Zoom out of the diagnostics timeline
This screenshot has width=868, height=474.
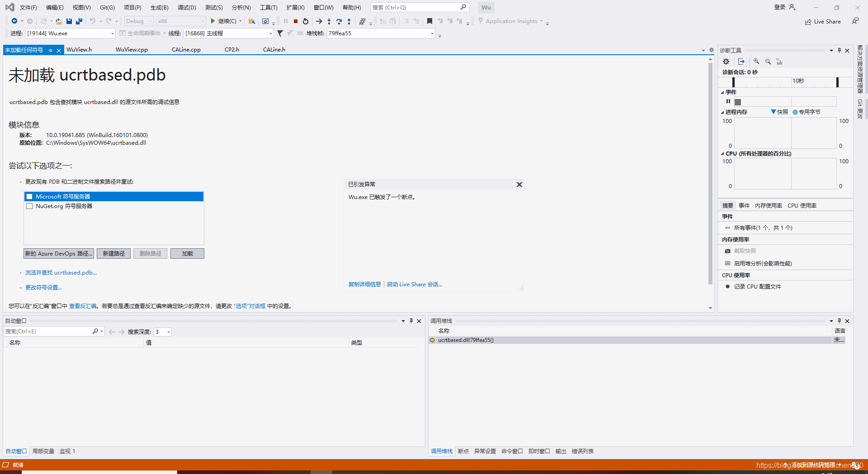point(768,62)
